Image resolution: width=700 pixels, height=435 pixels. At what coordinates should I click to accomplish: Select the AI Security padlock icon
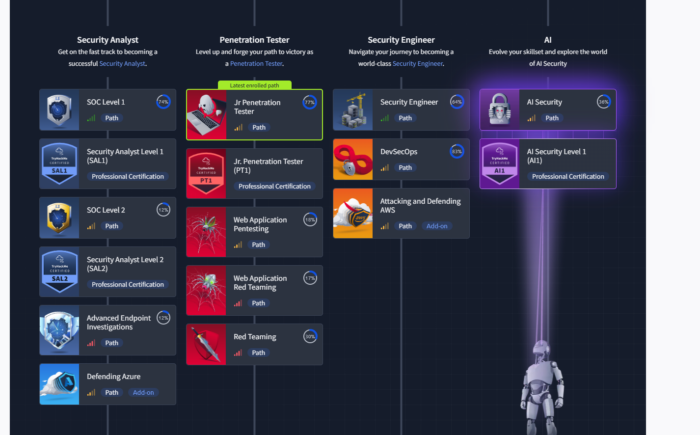[x=500, y=110]
